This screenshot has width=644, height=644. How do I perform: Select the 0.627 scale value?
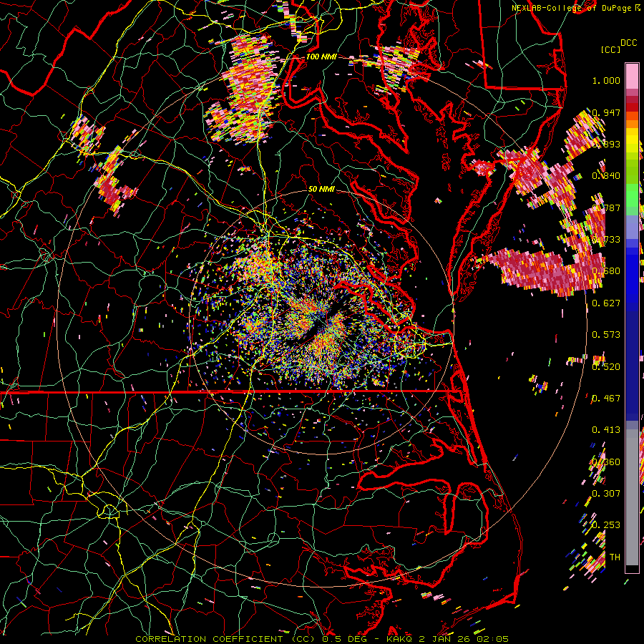click(x=606, y=303)
